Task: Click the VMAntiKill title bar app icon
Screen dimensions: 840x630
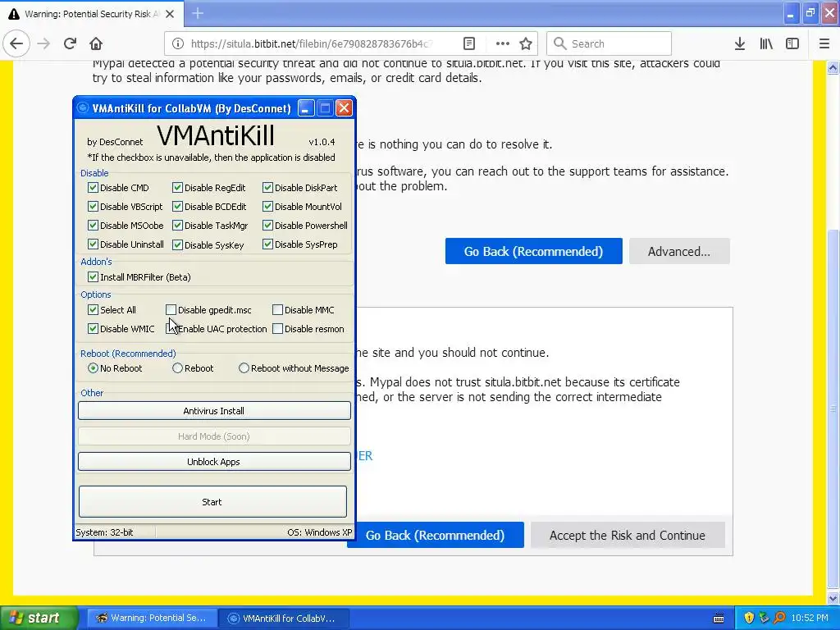Action: tap(83, 108)
